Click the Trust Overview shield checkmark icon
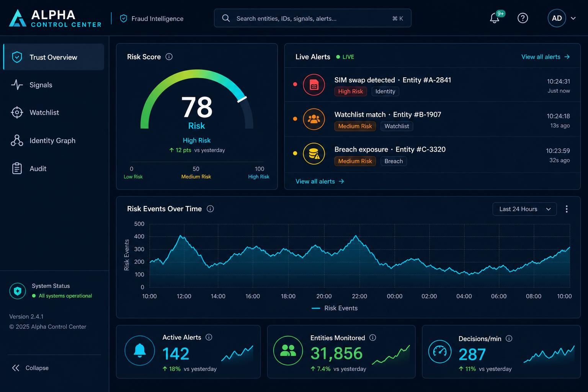Viewport: 588px width, 392px height. pos(17,57)
